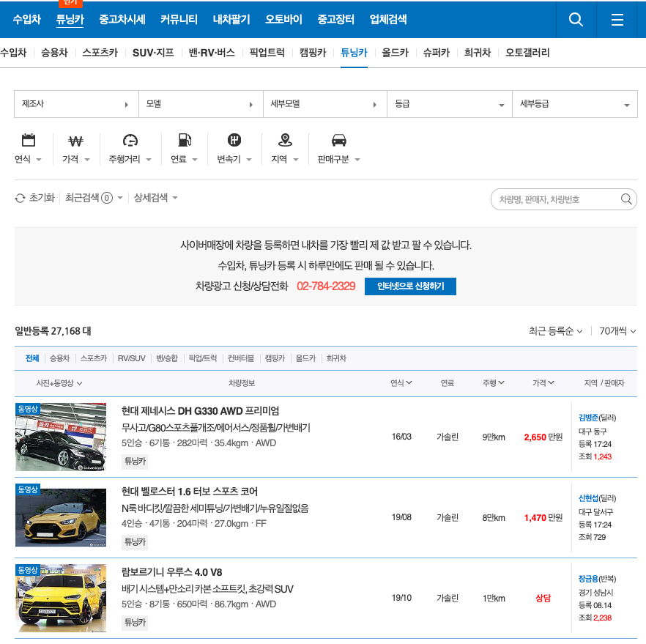Sort by the 연식 column header
Screen dimensions: 646x644
click(x=401, y=383)
